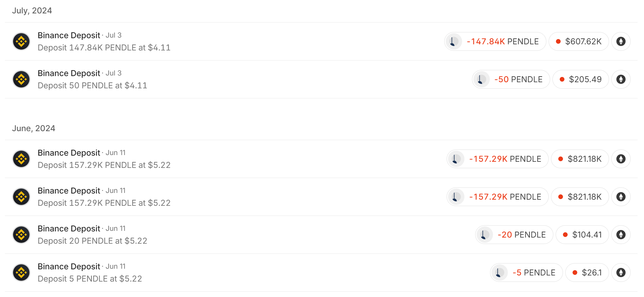The image size is (644, 297).
Task: Open the $26.1 value pill
Action: [587, 273]
